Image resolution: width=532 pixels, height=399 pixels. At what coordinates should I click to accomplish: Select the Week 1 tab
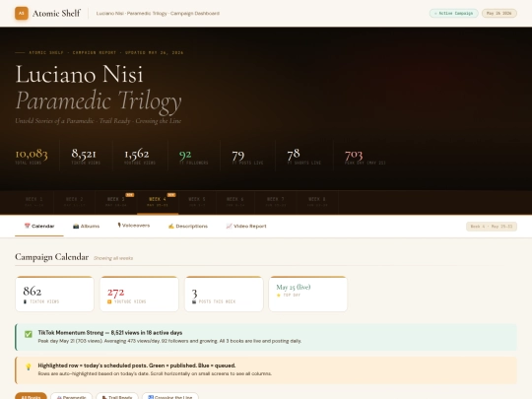tap(33, 202)
